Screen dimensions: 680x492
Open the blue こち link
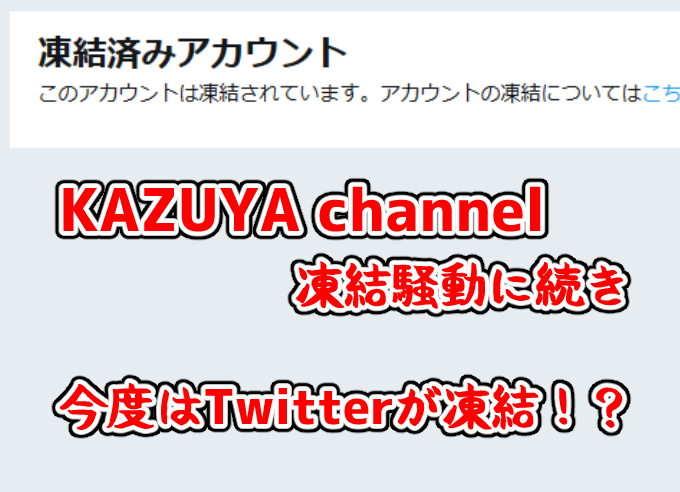point(661,94)
